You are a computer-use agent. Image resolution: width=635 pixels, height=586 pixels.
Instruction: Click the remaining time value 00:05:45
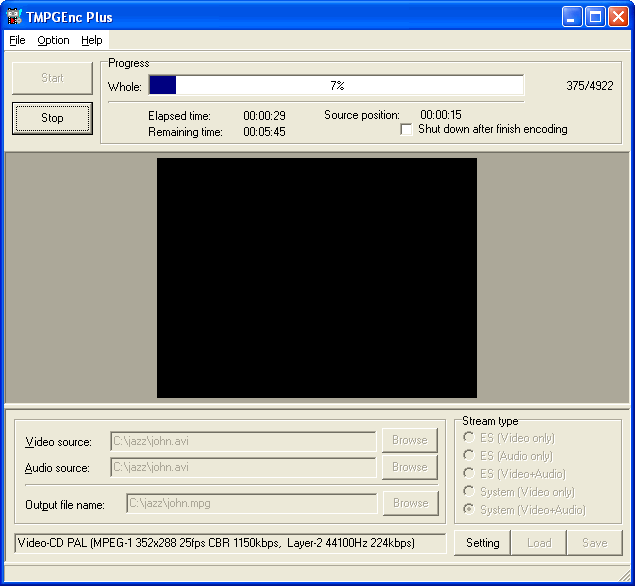tap(264, 132)
